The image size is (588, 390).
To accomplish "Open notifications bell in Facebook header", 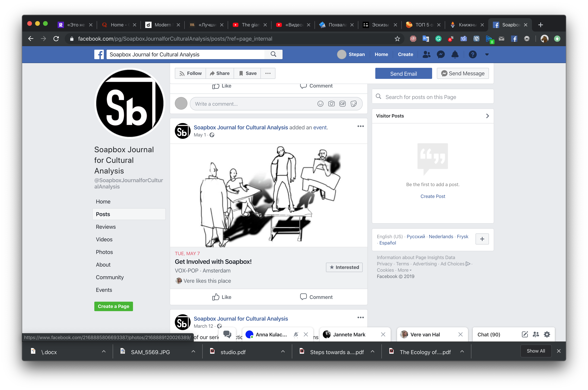I will pos(455,54).
